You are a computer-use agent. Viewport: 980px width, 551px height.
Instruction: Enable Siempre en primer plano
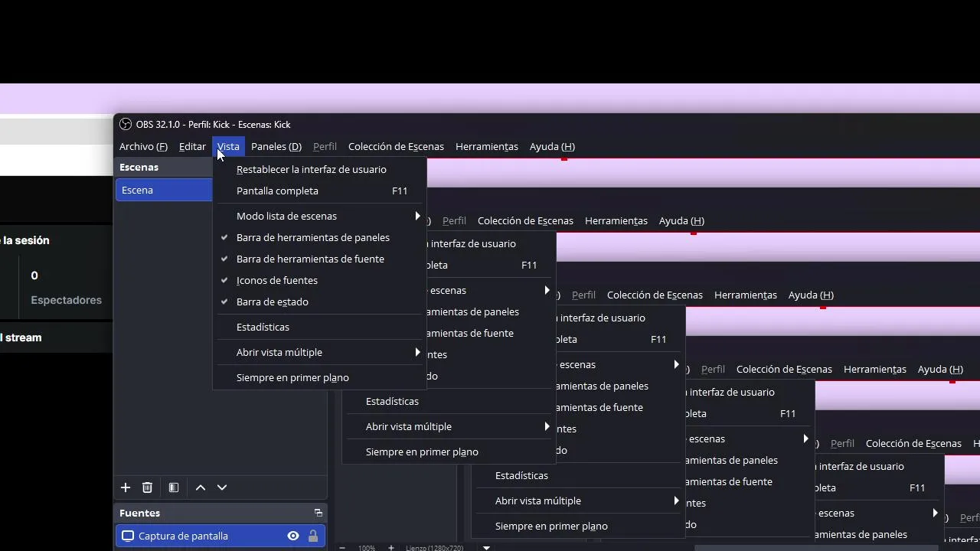(319, 377)
